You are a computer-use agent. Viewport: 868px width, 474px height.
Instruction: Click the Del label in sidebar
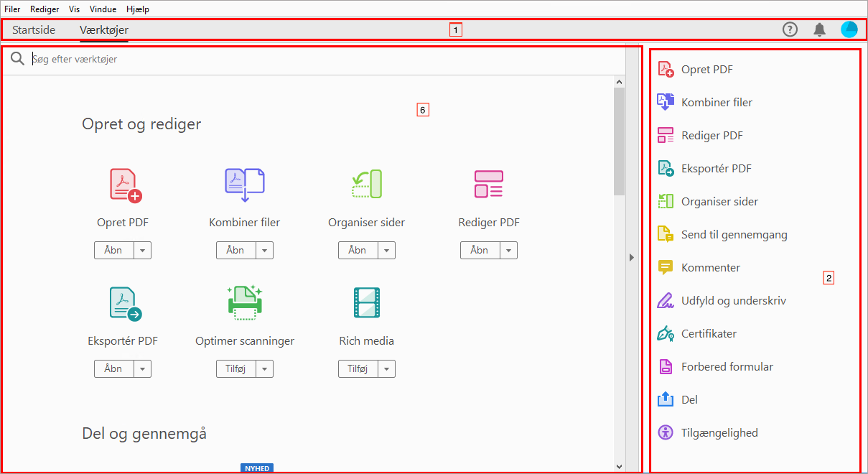coord(689,400)
